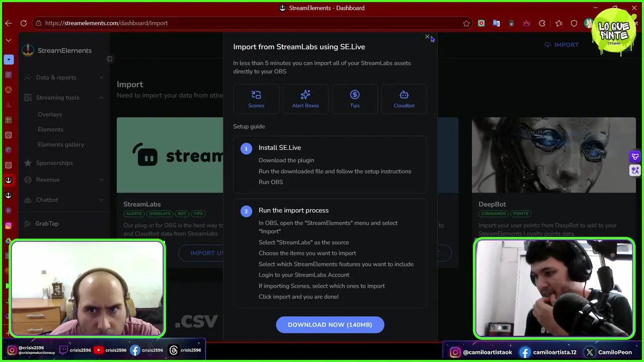
Task: Click the OVERLAYS tag under StreamLabs
Action: pyautogui.click(x=159, y=214)
